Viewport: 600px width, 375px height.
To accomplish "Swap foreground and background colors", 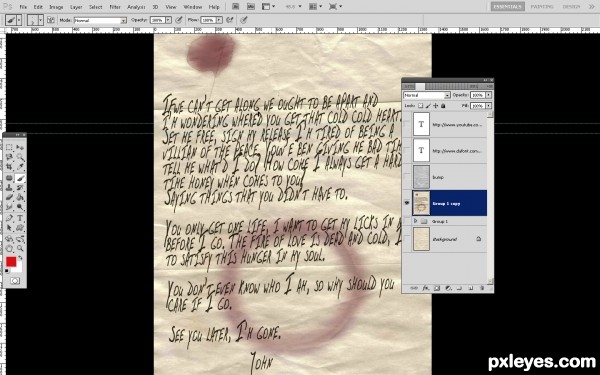I will pos(20,257).
